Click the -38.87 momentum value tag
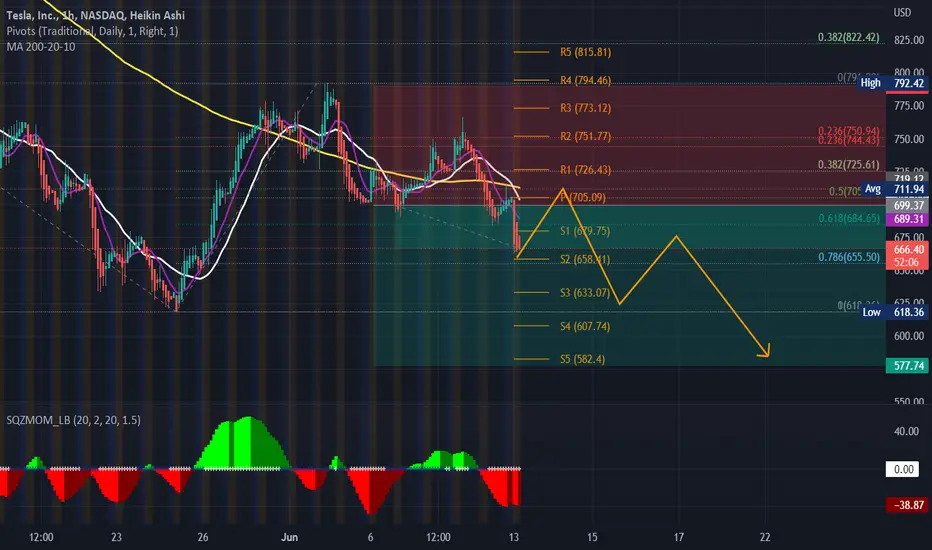 pos(908,505)
